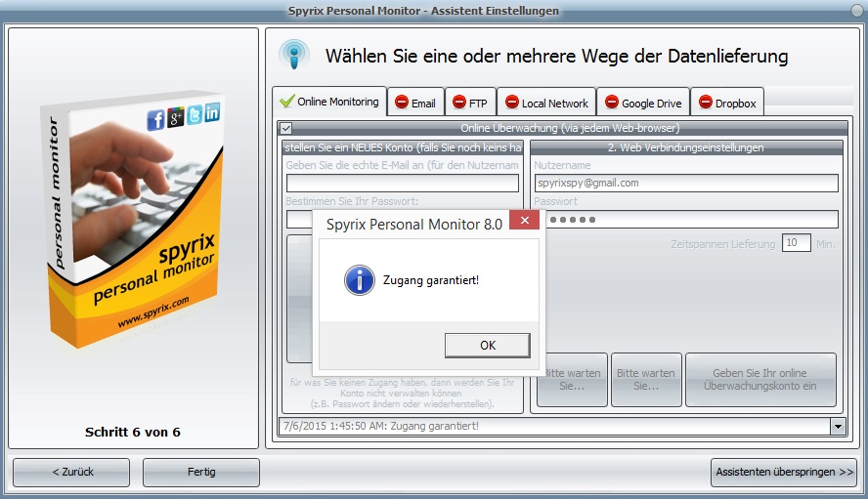
Task: Click the green checkmark on Online Monitoring tab
Action: [x=286, y=102]
